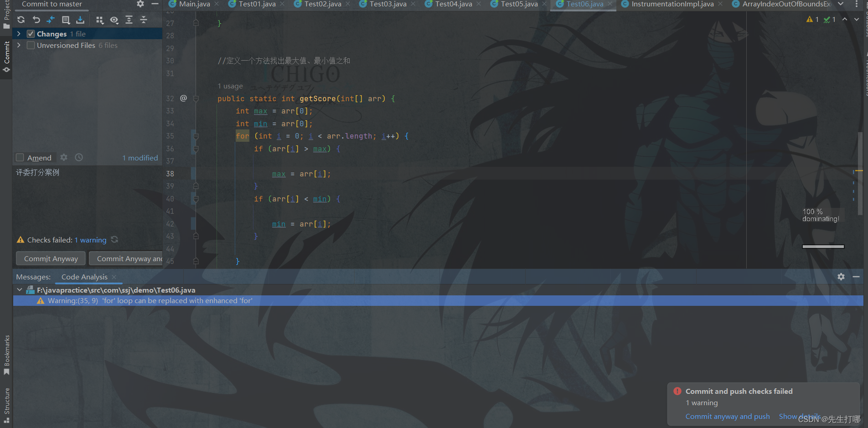
Task: Fold the if block at line 40
Action: tap(196, 199)
